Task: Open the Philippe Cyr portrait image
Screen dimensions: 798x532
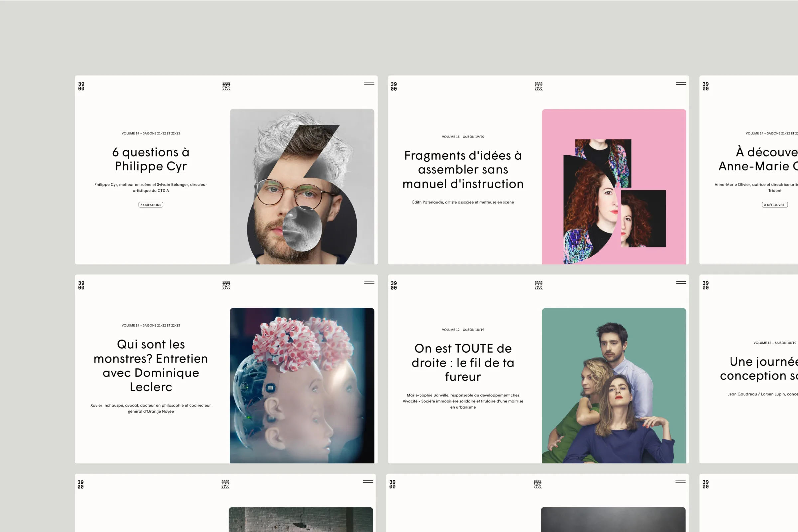Action: (x=302, y=187)
